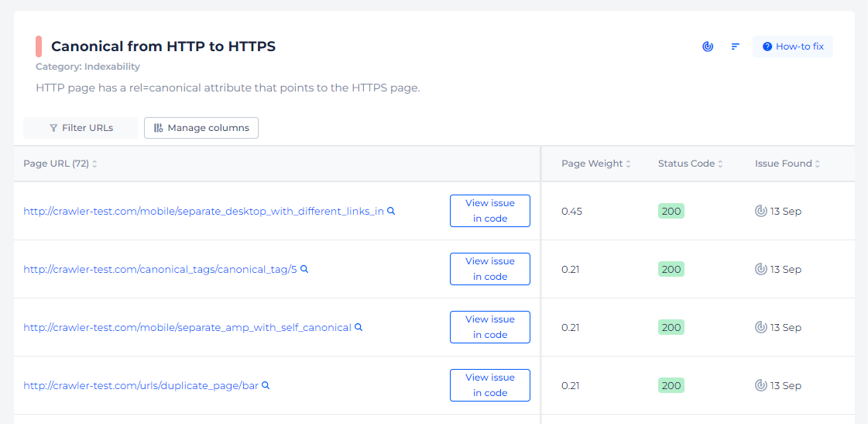Viewport: 868px width, 424px height.
Task: Click the radar icon beside 13 Sep in separate_amp row
Action: point(761,328)
